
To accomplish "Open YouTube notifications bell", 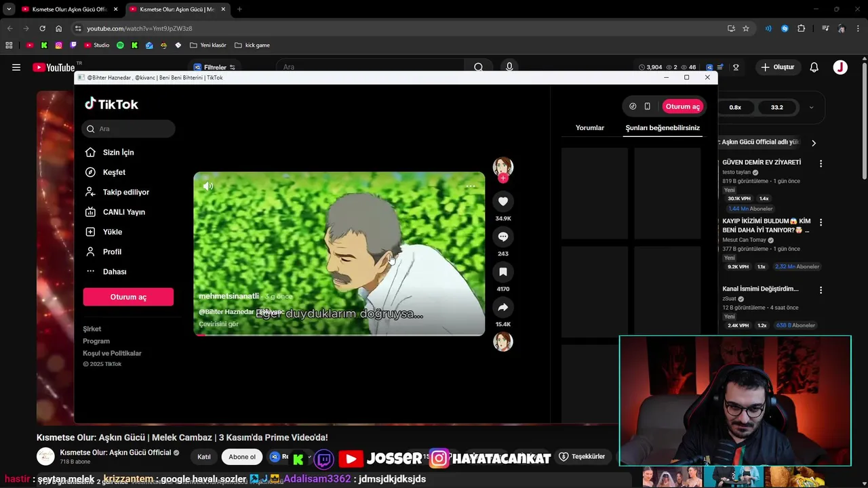I will (814, 67).
